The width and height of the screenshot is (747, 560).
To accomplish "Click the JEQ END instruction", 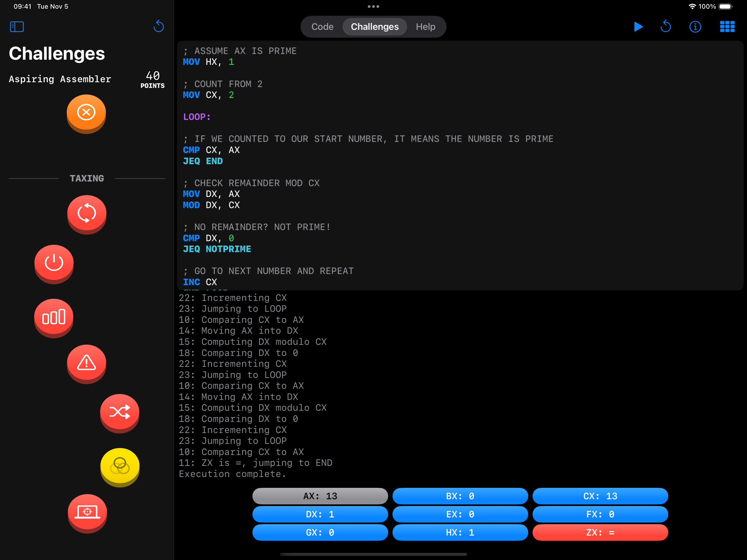I will [x=202, y=161].
